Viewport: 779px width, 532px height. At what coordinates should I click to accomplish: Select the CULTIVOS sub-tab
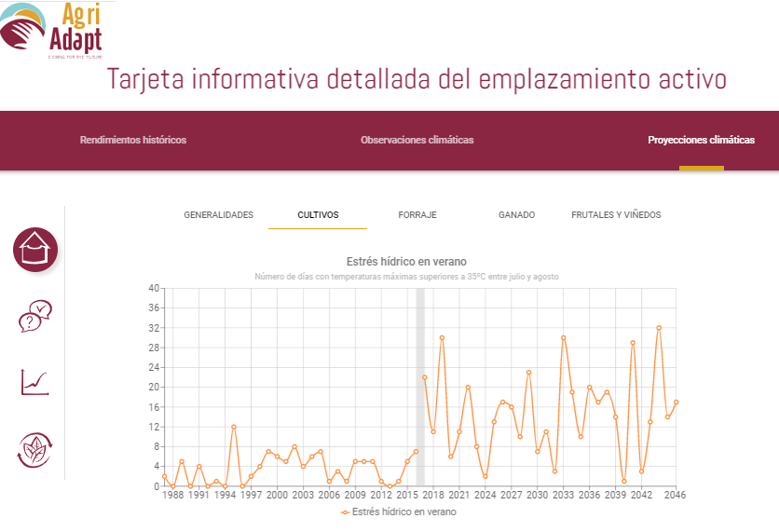coord(318,214)
